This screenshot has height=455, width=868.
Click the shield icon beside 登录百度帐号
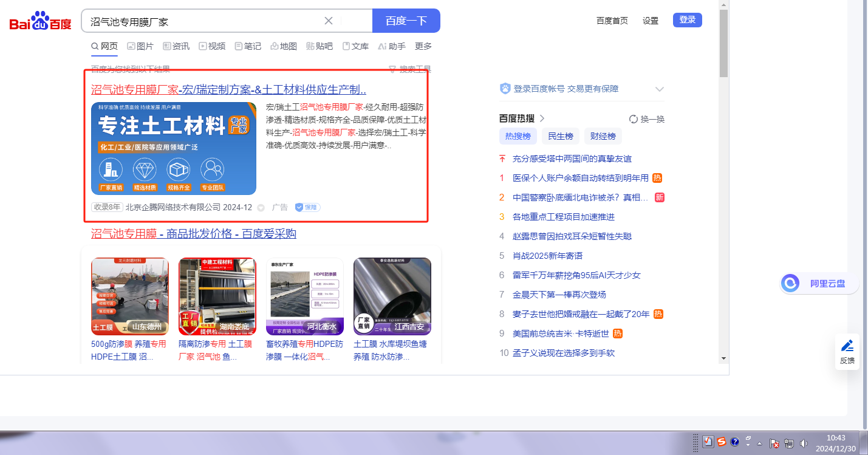pyautogui.click(x=505, y=89)
